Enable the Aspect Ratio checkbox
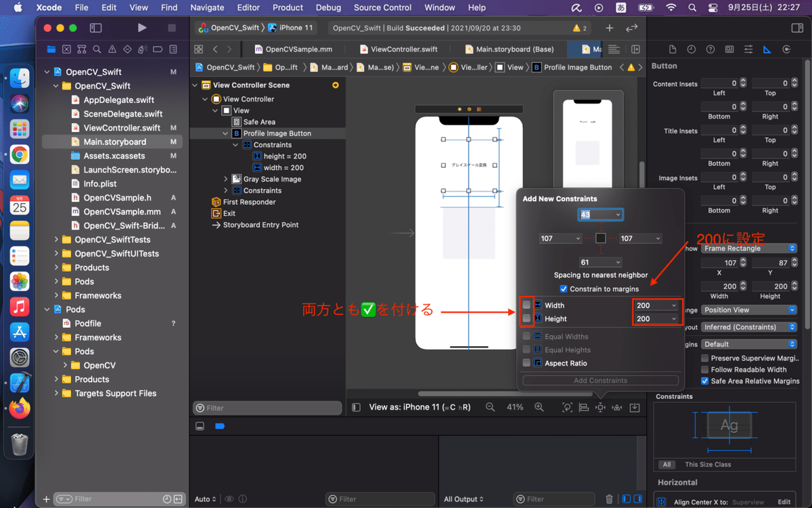 (526, 363)
